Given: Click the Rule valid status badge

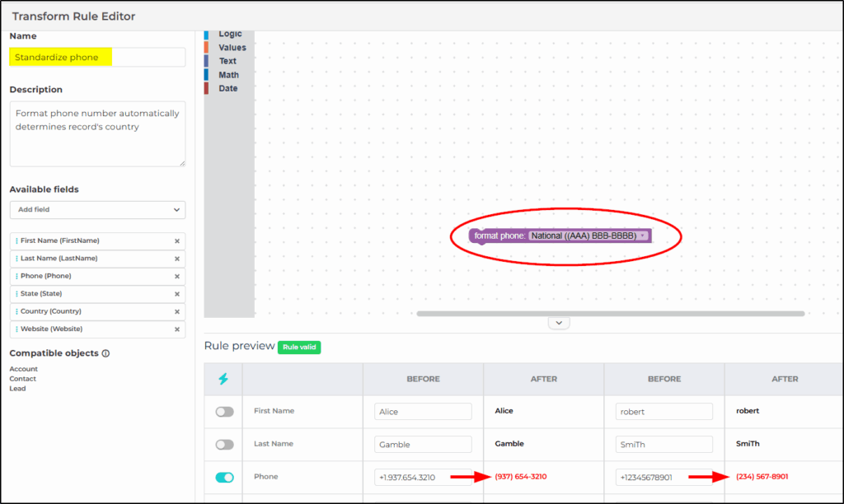Looking at the screenshot, I should (299, 347).
